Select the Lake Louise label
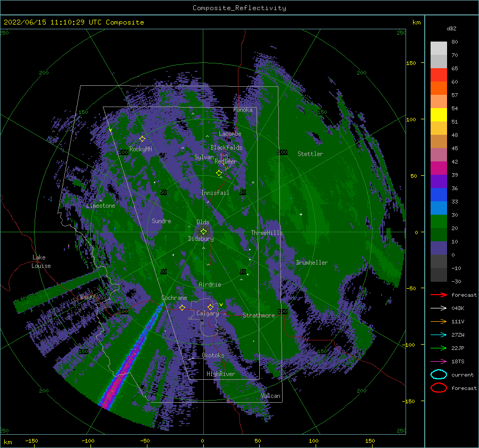The height and width of the screenshot is (448, 479). click(41, 262)
